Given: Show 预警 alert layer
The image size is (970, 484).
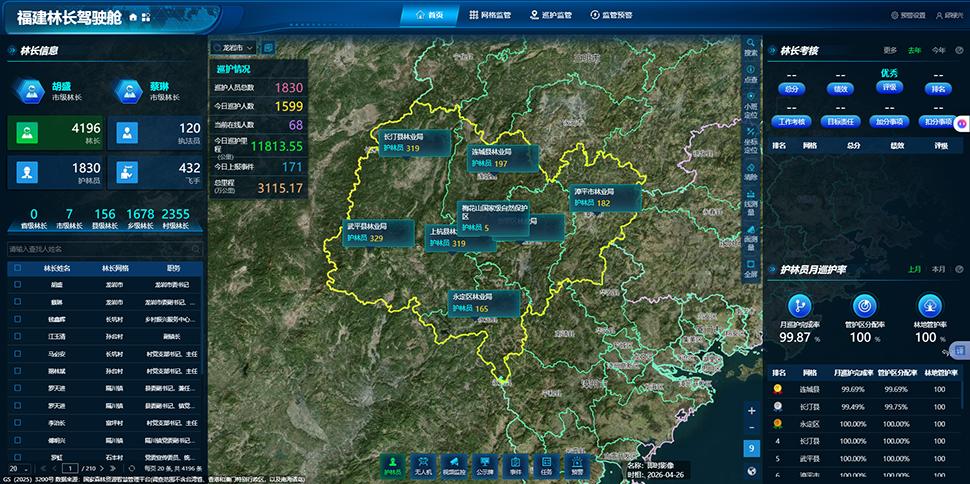Looking at the screenshot, I should tap(577, 465).
